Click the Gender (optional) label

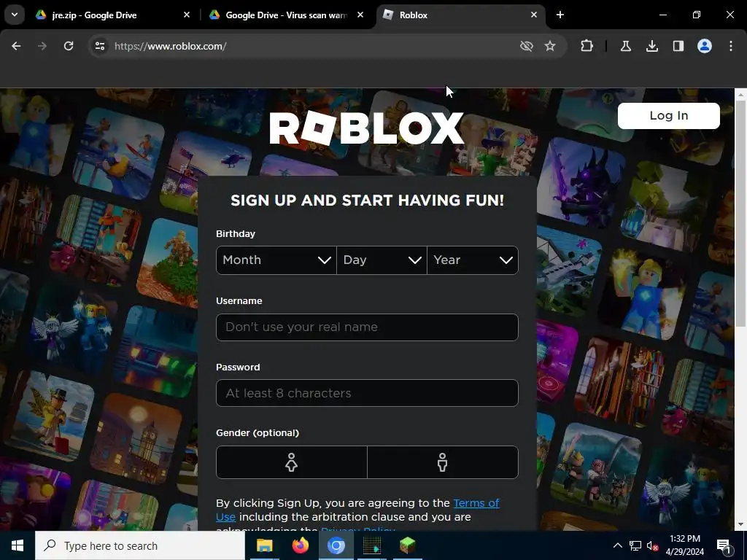(x=258, y=433)
